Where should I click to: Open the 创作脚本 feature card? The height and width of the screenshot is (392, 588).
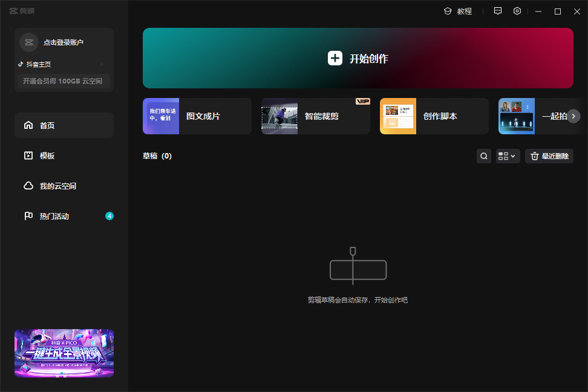pos(434,116)
